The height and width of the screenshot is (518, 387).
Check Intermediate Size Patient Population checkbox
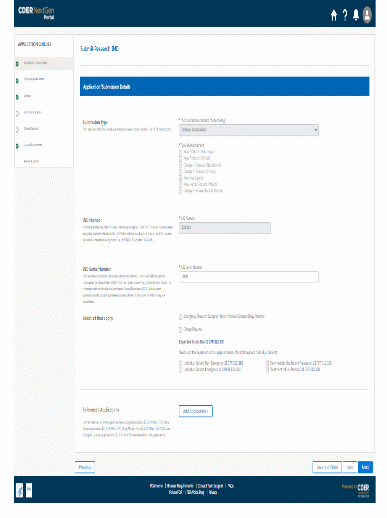pyautogui.click(x=267, y=363)
